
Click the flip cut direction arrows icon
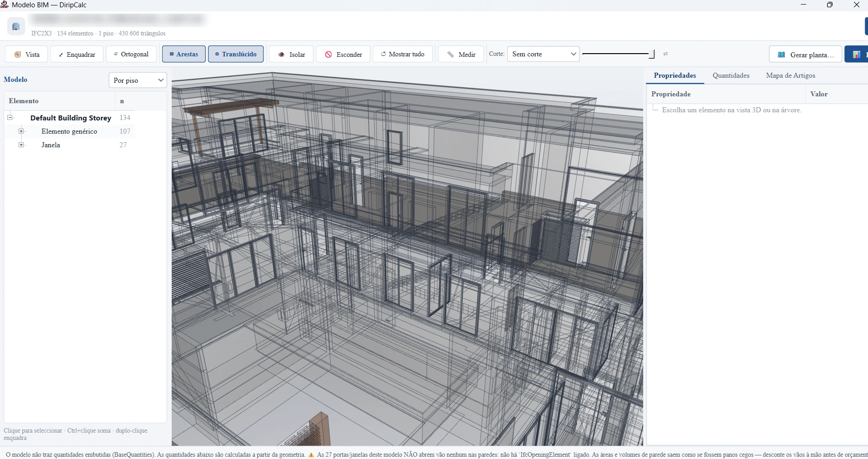coord(665,54)
